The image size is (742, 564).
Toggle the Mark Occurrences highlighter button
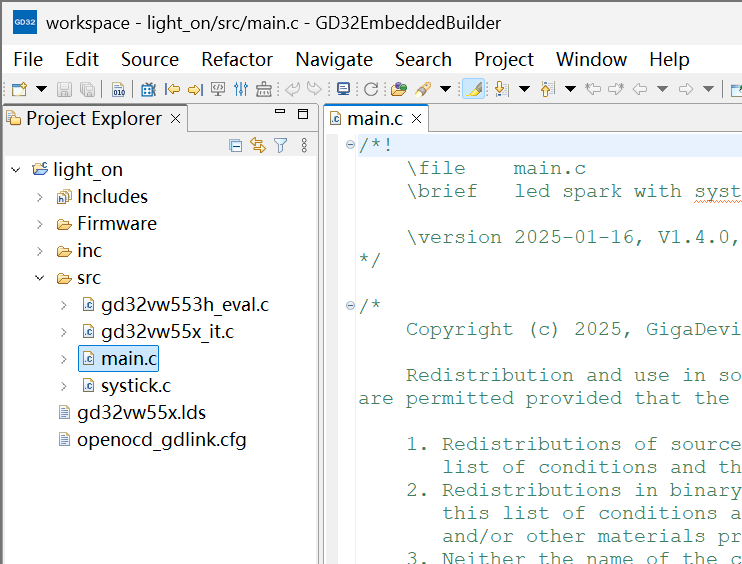click(x=473, y=89)
